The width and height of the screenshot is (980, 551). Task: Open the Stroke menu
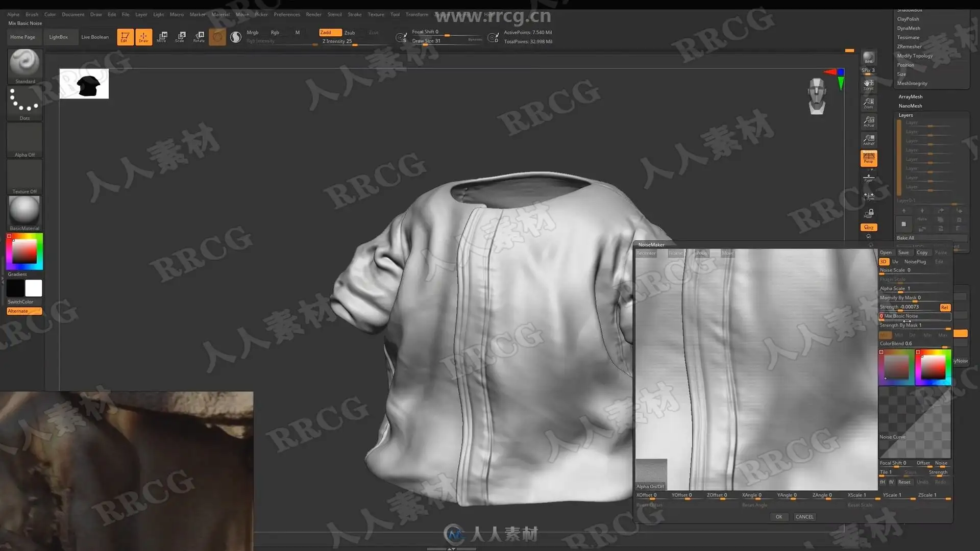354,14
